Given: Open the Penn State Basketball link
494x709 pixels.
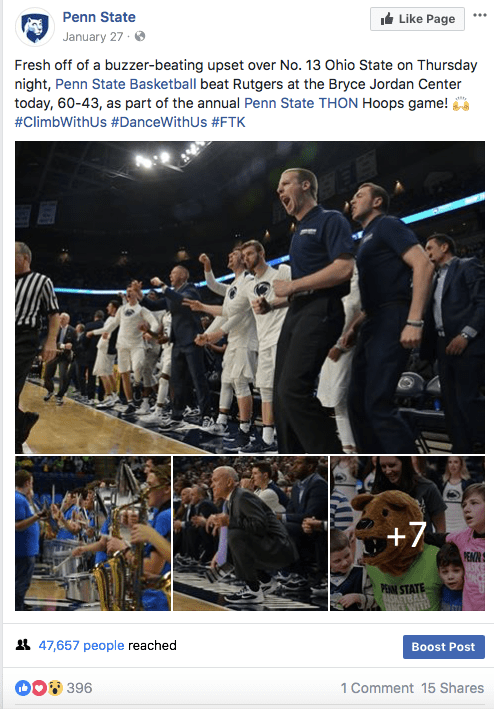Looking at the screenshot, I should [x=126, y=84].
